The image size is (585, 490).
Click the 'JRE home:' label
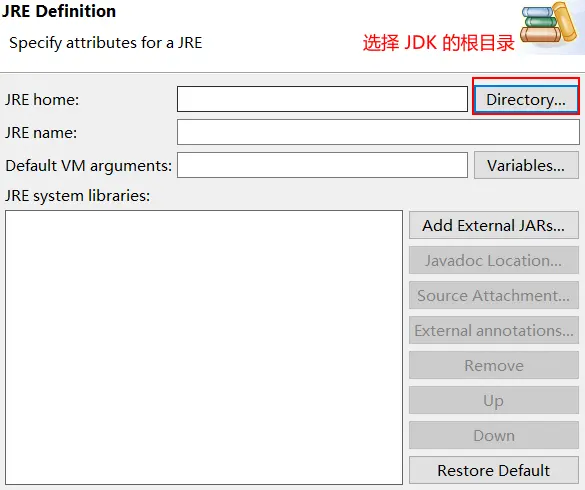(x=42, y=100)
